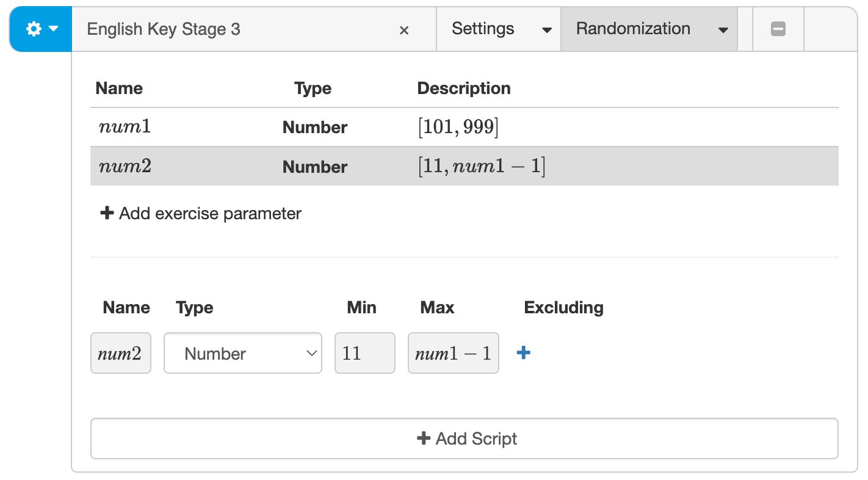Click the Max field containing num1 - 1
This screenshot has width=868, height=480.
point(453,353)
